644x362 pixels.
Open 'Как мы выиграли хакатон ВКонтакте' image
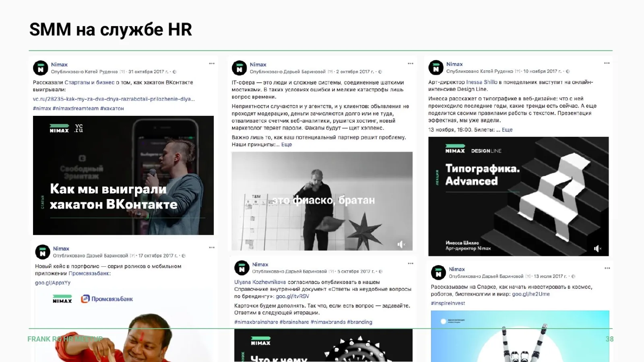(123, 175)
